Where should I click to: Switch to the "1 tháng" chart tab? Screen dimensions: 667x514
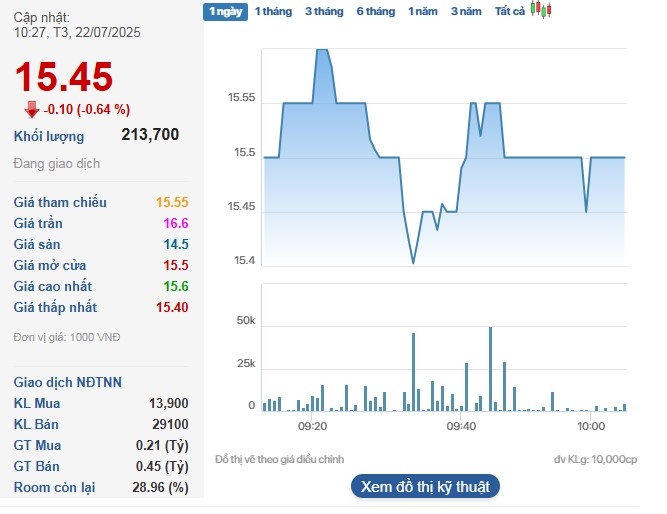[x=273, y=11]
